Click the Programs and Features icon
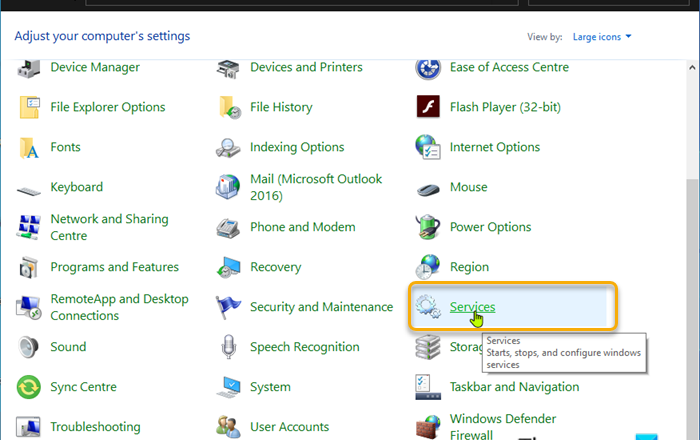 coord(29,267)
